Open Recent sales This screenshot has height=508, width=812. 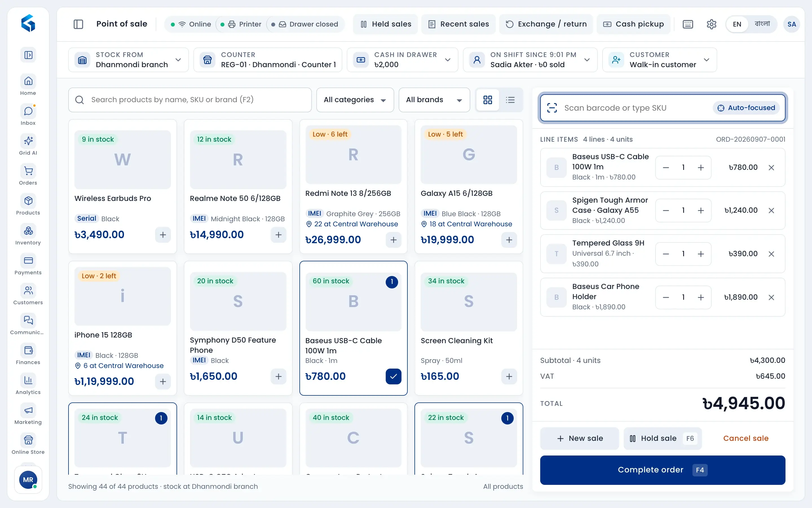458,24
